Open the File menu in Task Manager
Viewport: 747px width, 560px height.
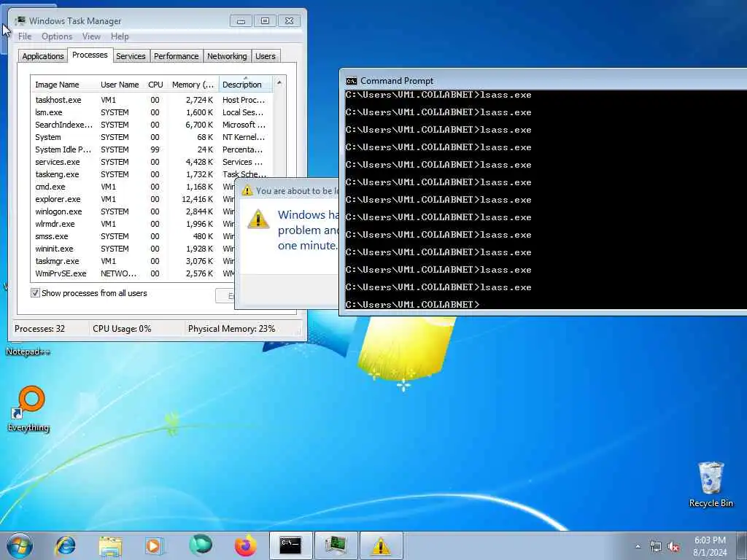(x=25, y=36)
